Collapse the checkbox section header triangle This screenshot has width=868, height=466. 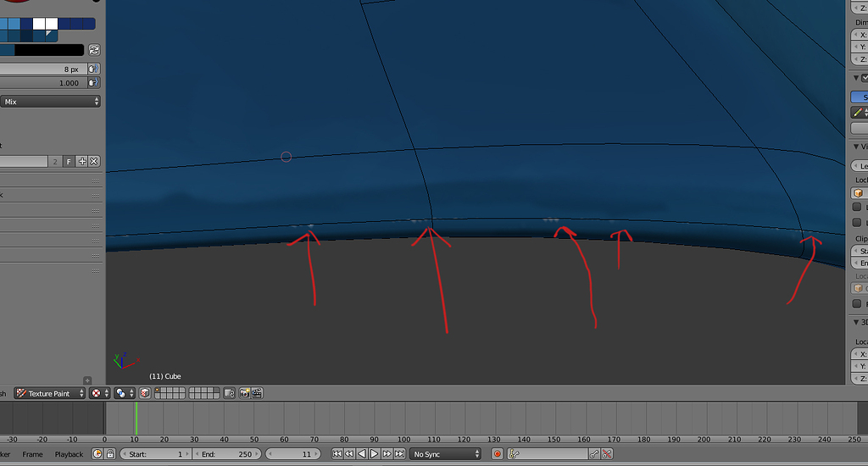tap(856, 78)
